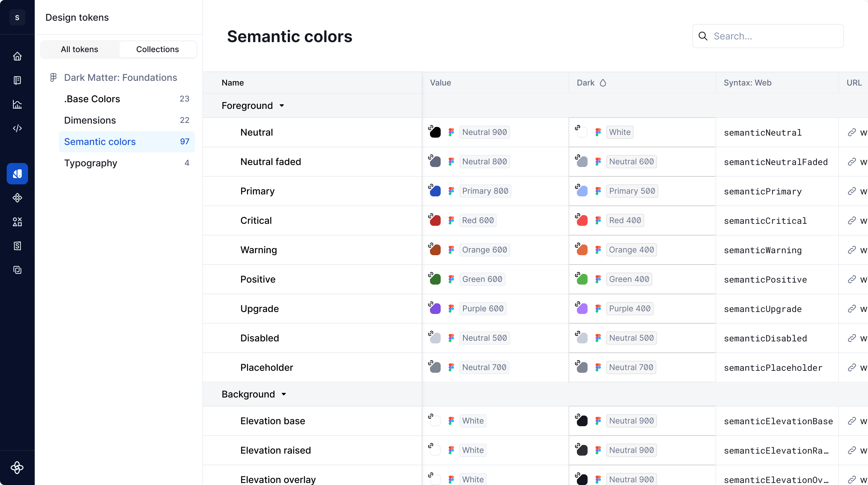Open the documentation book icon
The image size is (868, 485).
coord(17,80)
